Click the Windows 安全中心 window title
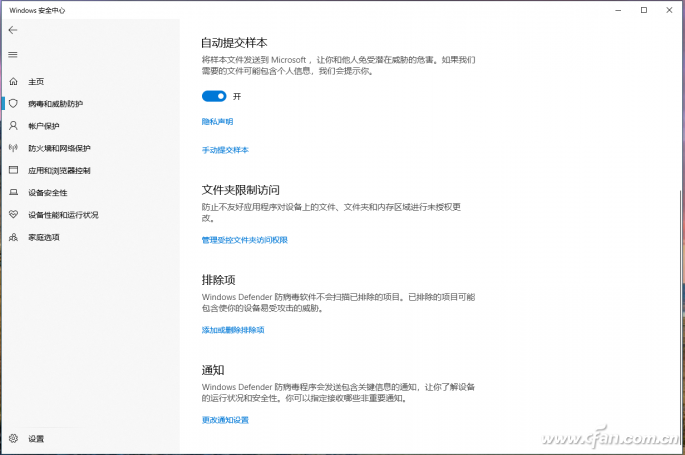The image size is (685, 455). (37, 10)
